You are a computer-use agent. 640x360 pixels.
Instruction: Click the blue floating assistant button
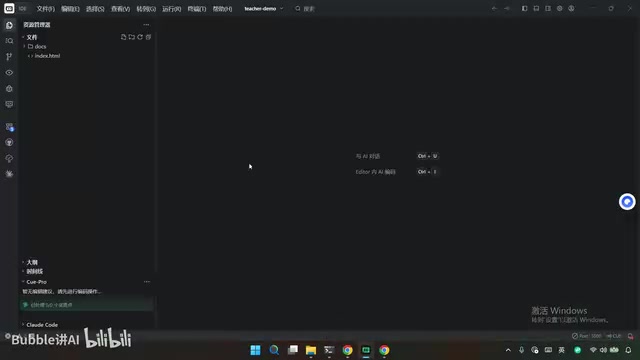pyautogui.click(x=627, y=202)
